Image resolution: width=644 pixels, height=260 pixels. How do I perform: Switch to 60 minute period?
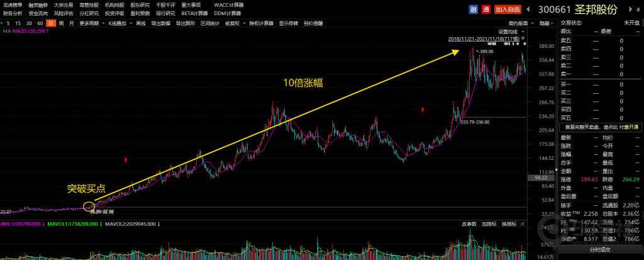pyautogui.click(x=39, y=23)
